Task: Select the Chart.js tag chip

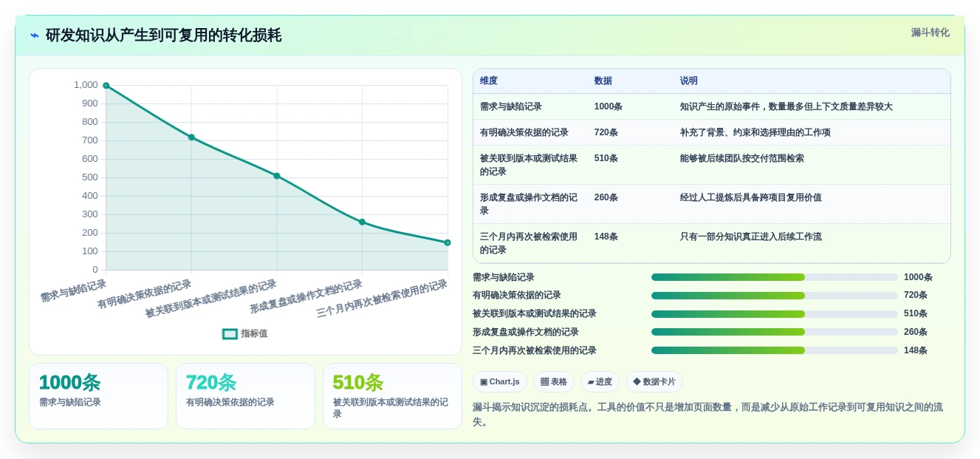Action: pyautogui.click(x=500, y=382)
